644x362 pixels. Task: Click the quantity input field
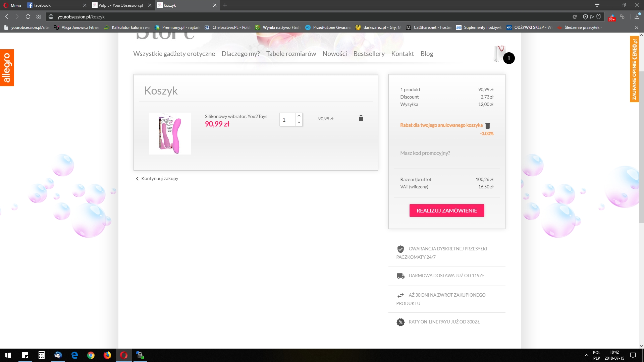[x=287, y=120]
